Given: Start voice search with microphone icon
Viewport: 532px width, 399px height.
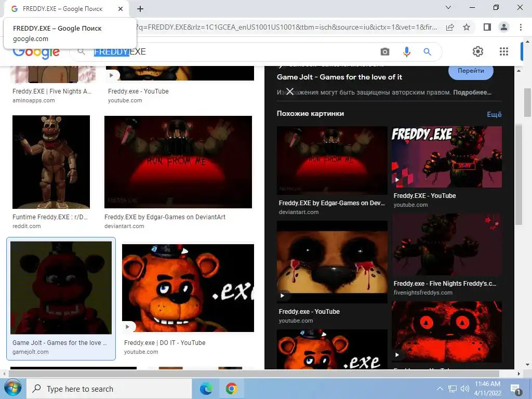Looking at the screenshot, I should (x=406, y=51).
